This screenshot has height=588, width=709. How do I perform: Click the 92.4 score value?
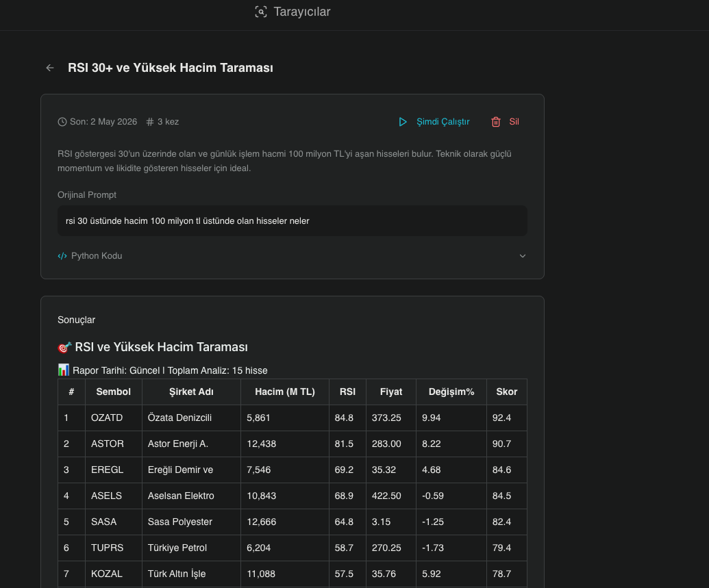point(501,418)
